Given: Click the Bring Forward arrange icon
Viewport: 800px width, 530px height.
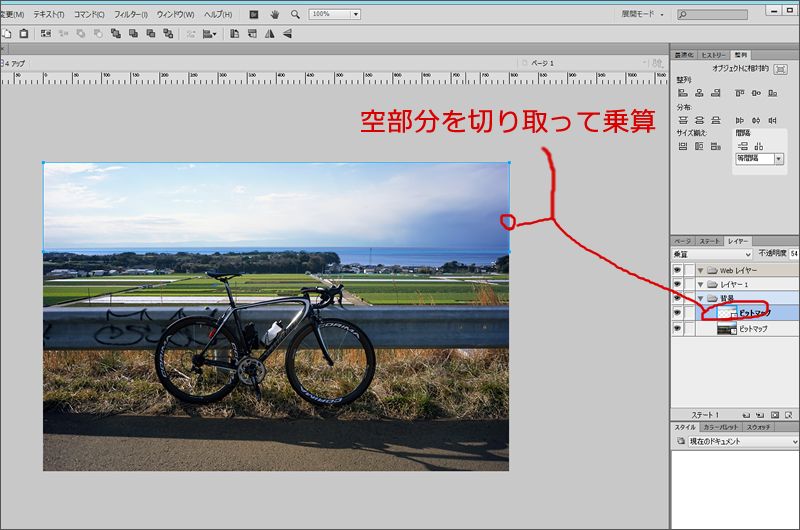Looking at the screenshot, I should [x=133, y=34].
